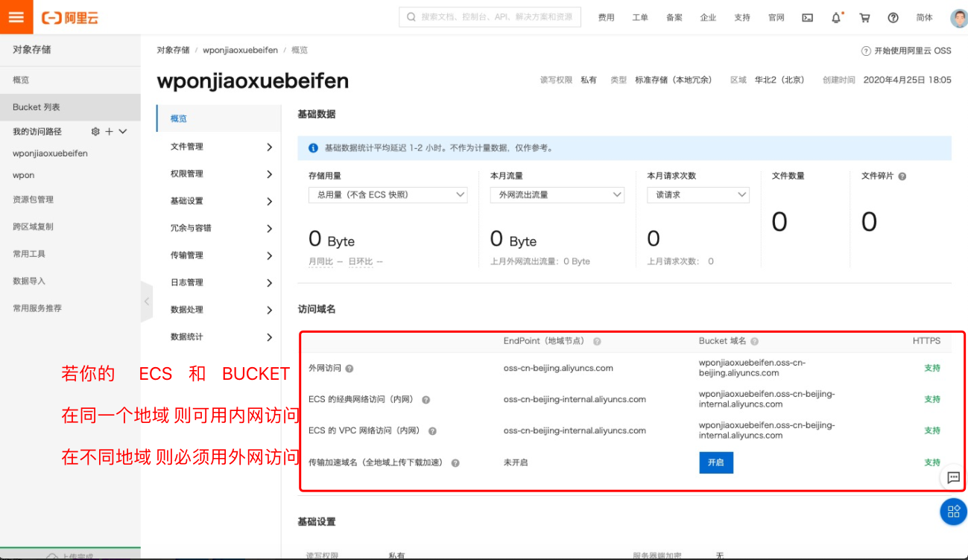968x560 pixels.
Task: Open the blue floating grid tools button
Action: 953,512
